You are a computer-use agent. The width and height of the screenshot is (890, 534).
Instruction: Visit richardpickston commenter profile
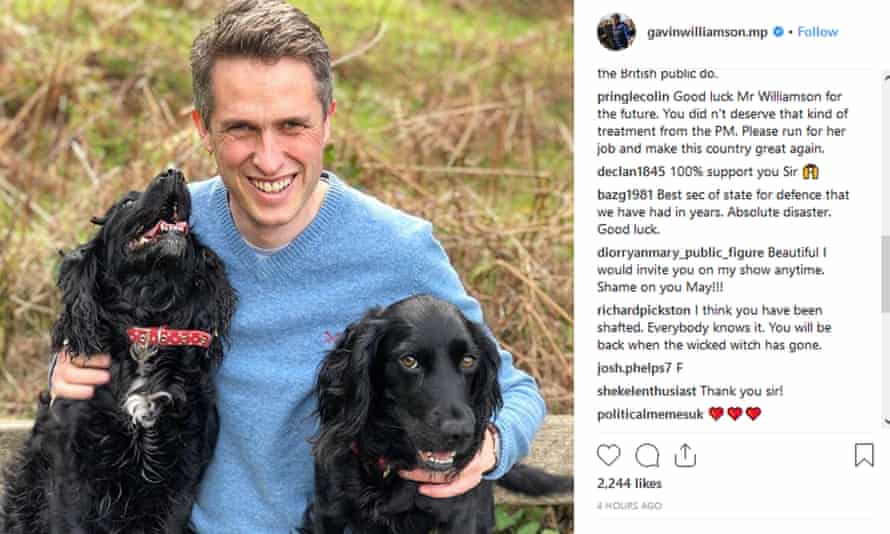coord(644,310)
